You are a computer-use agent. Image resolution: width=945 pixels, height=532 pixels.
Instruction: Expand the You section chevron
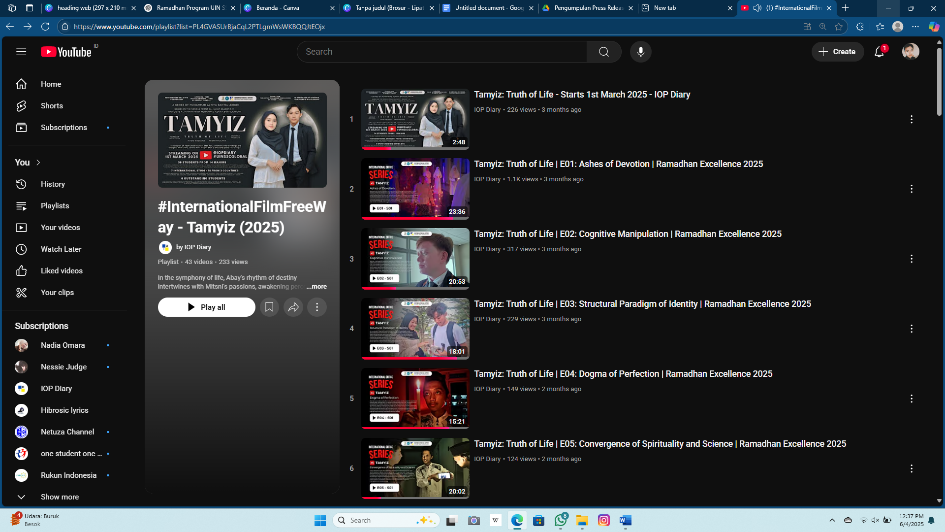click(39, 163)
